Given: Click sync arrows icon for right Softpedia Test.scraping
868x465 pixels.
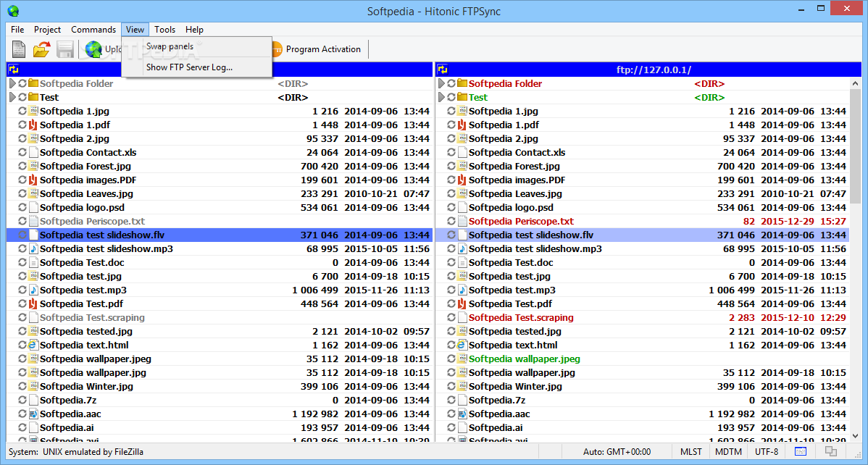Looking at the screenshot, I should [x=451, y=317].
